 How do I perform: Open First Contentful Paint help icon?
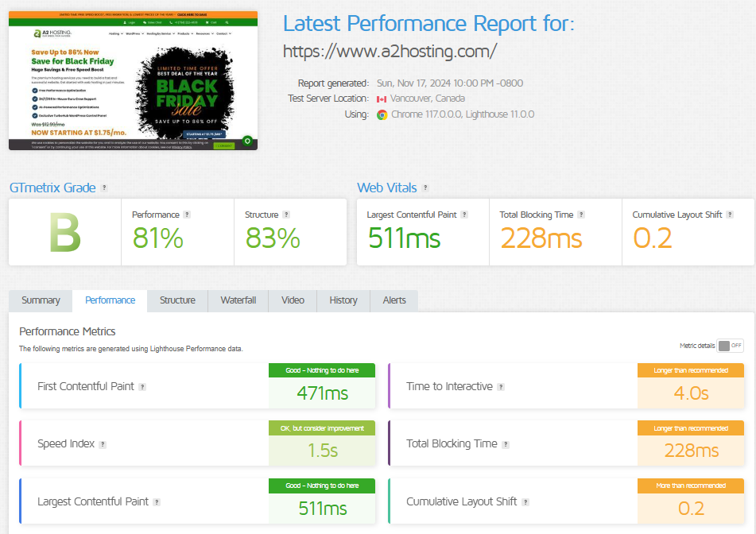pyautogui.click(x=142, y=387)
